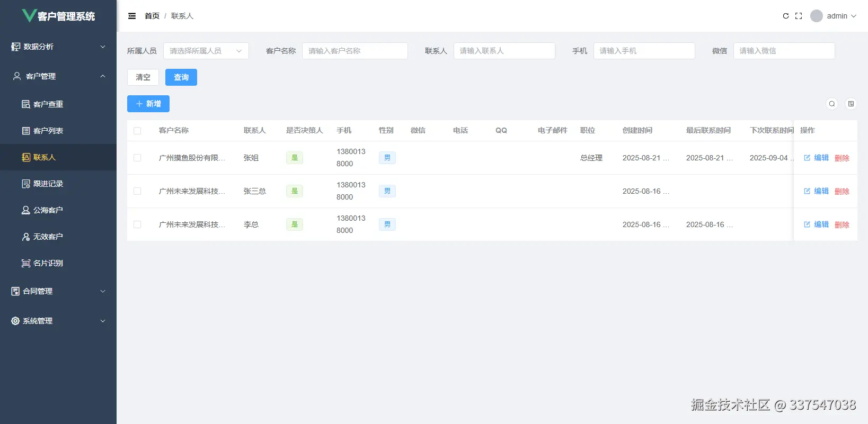Viewport: 868px width, 424px height.
Task: Expand the 数据分析 menu chevron
Action: coord(103,47)
